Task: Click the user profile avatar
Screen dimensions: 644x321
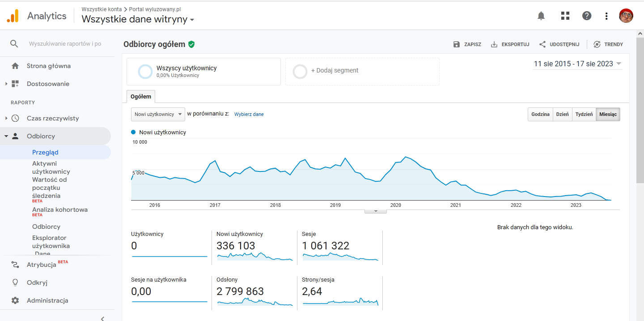Action: [x=626, y=16]
